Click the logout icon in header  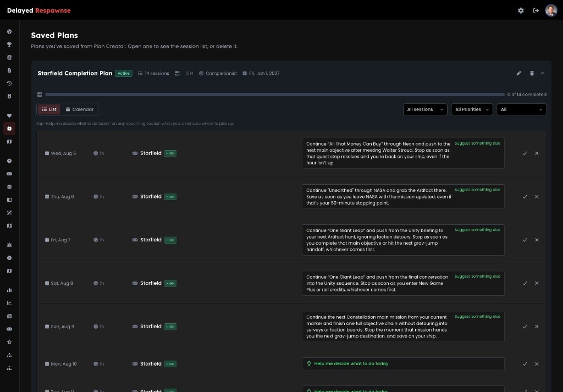[536, 10]
